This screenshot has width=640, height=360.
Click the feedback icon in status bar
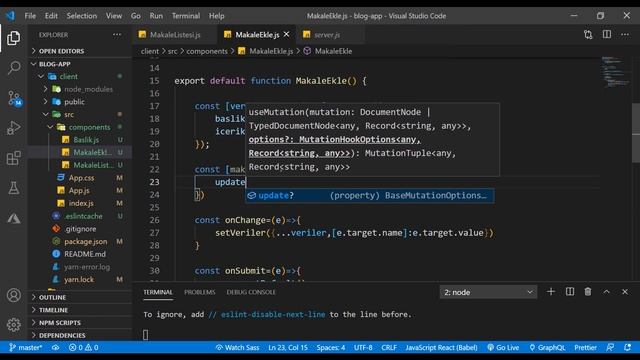click(610, 347)
